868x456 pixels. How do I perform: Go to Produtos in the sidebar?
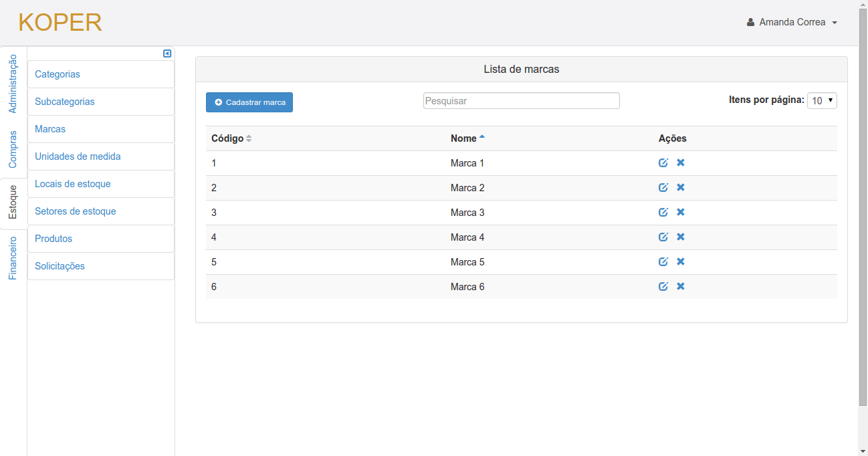tap(53, 239)
